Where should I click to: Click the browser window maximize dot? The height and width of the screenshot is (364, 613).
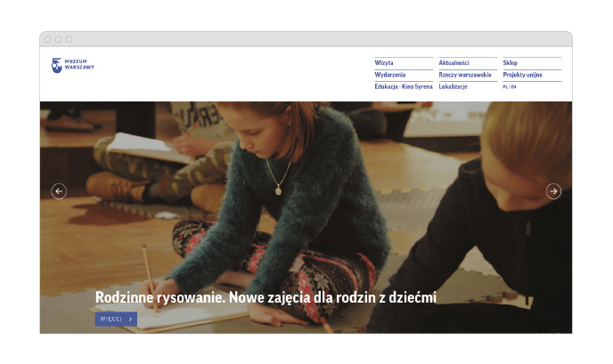69,39
